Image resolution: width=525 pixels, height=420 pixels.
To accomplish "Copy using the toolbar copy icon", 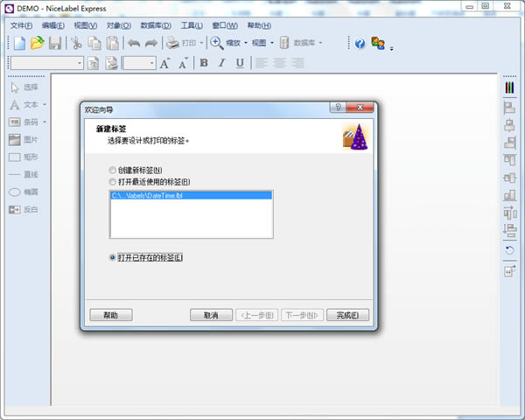I will click(x=94, y=43).
